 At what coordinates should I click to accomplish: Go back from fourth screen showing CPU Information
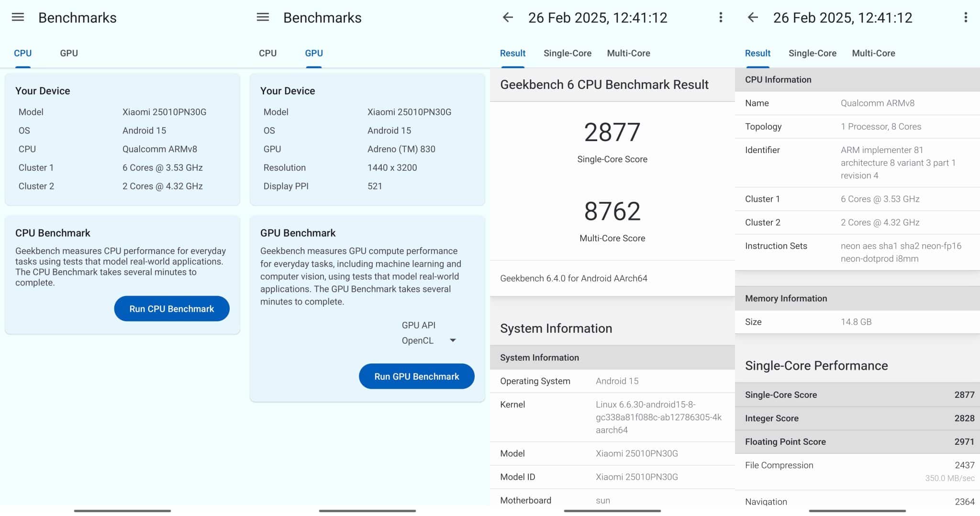(x=753, y=18)
